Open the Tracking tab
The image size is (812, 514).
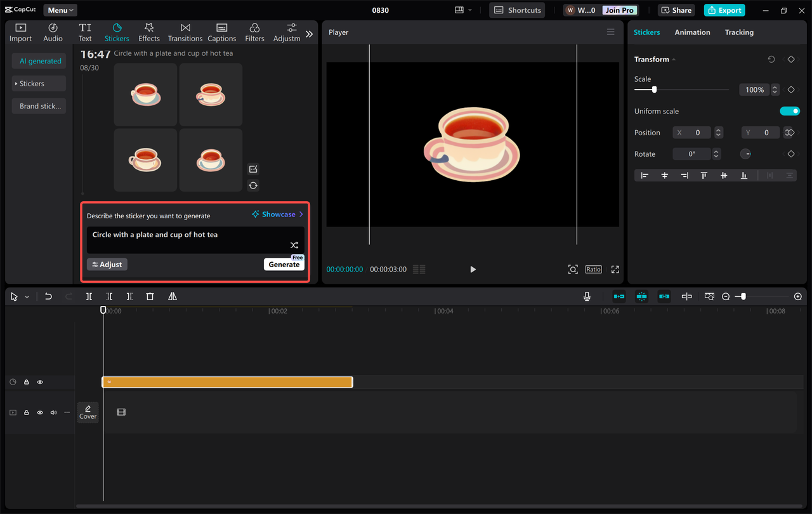click(x=739, y=32)
